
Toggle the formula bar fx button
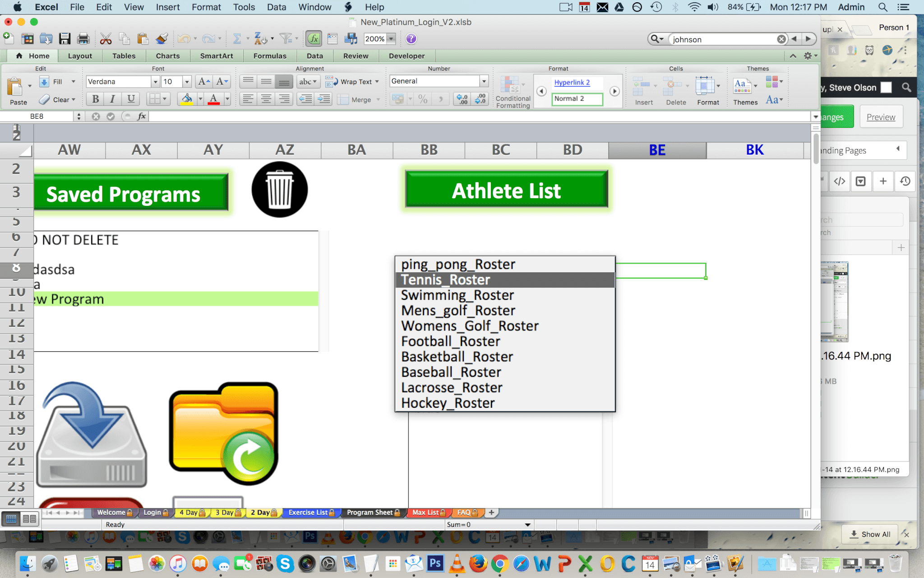314,39
